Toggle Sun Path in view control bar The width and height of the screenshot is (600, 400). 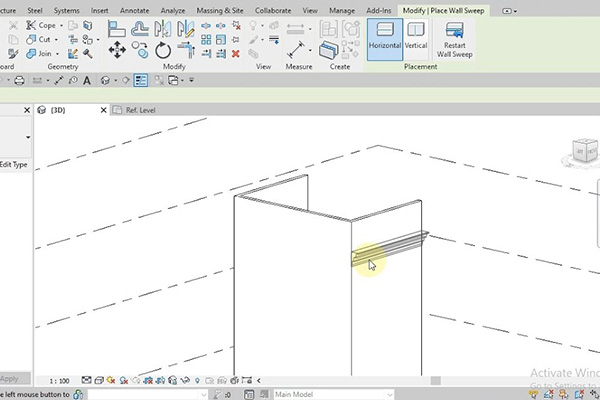coord(111,380)
